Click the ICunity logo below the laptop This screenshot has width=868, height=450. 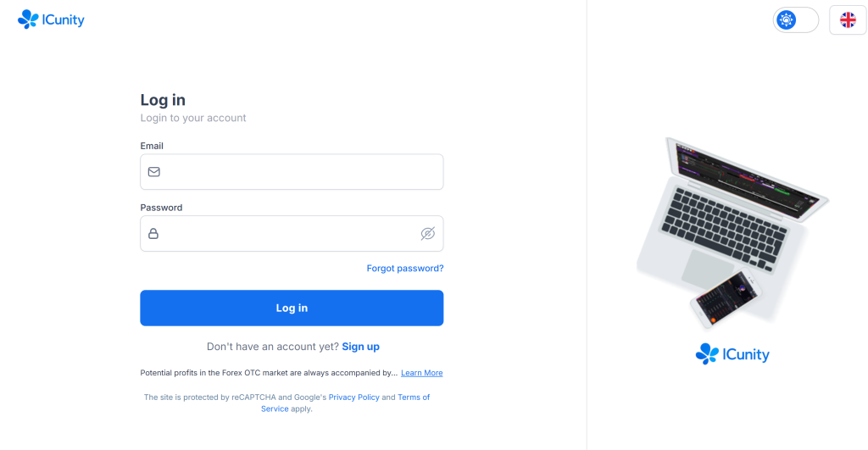(x=732, y=354)
